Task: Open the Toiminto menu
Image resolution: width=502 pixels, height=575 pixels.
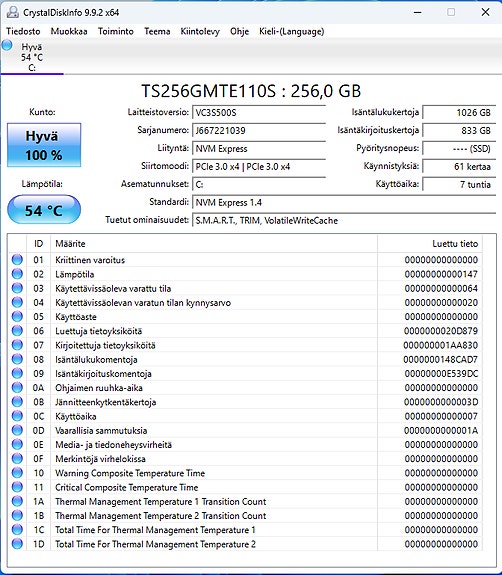Action: point(116,32)
